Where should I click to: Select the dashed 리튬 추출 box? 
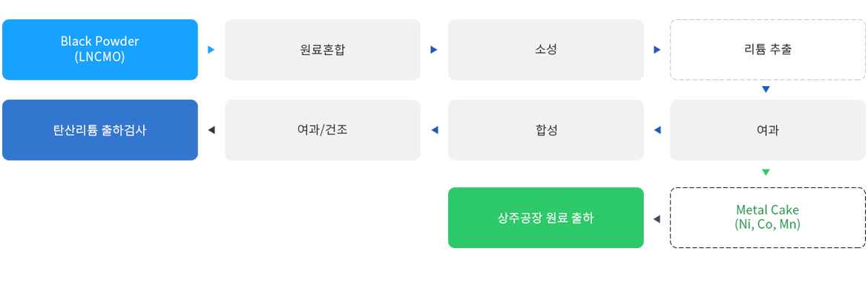point(768,50)
